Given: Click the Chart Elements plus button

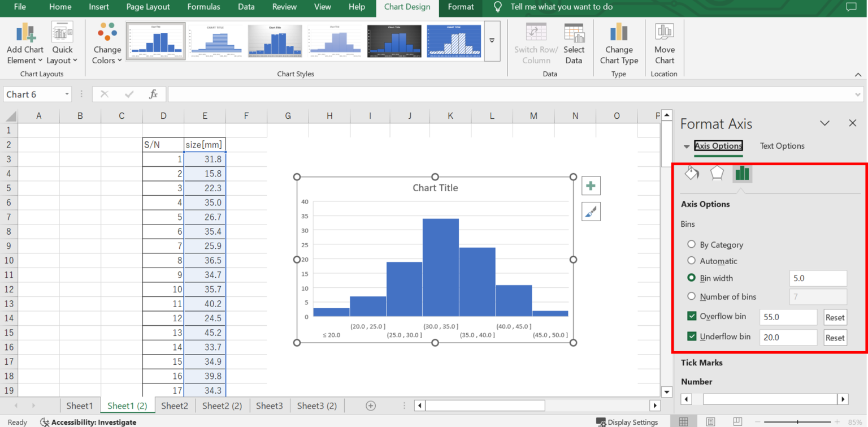Looking at the screenshot, I should [x=591, y=186].
